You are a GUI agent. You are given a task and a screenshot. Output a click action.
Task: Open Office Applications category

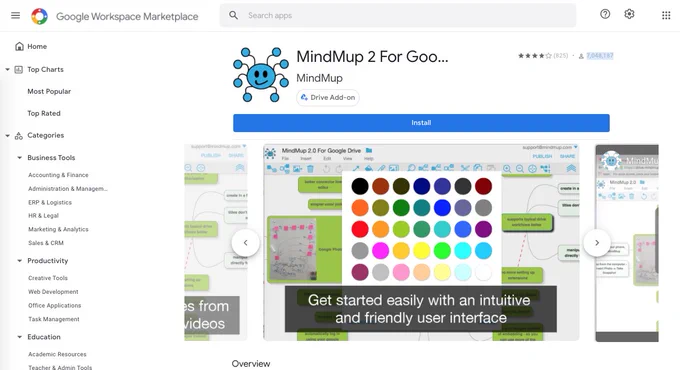[55, 305]
